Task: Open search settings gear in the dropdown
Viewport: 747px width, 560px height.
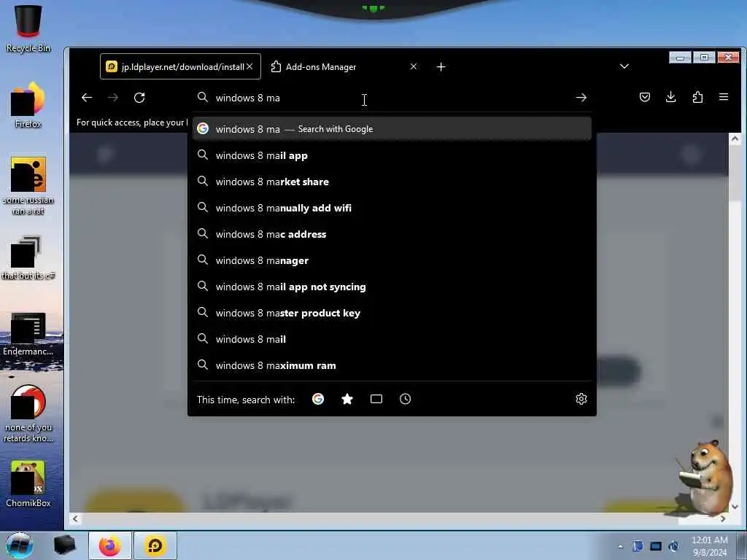Action: point(581,399)
